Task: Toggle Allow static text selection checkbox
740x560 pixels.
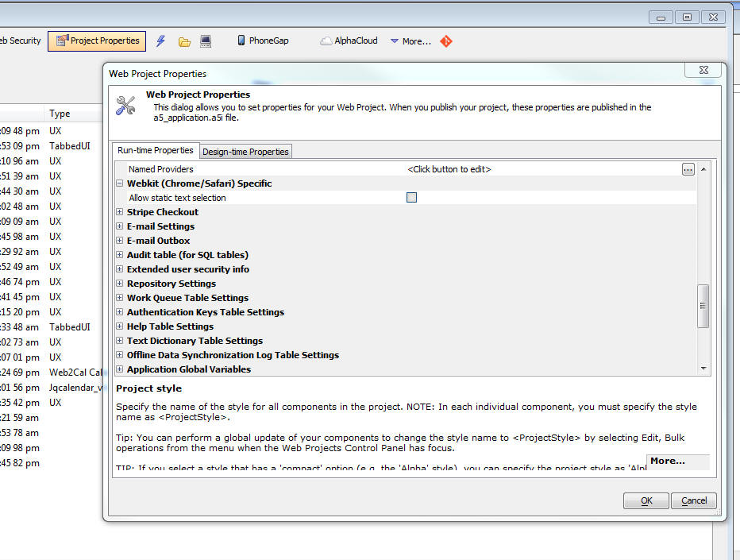Action: 411,198
